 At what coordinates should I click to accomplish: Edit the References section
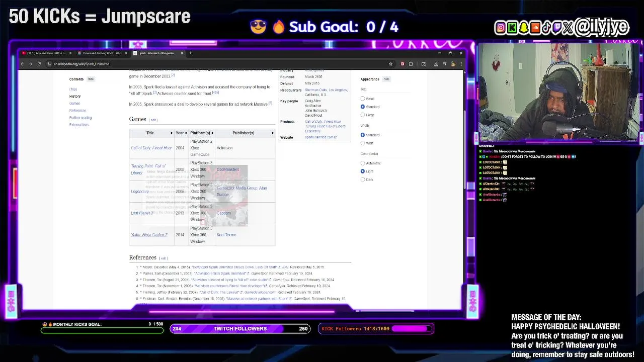(164, 258)
